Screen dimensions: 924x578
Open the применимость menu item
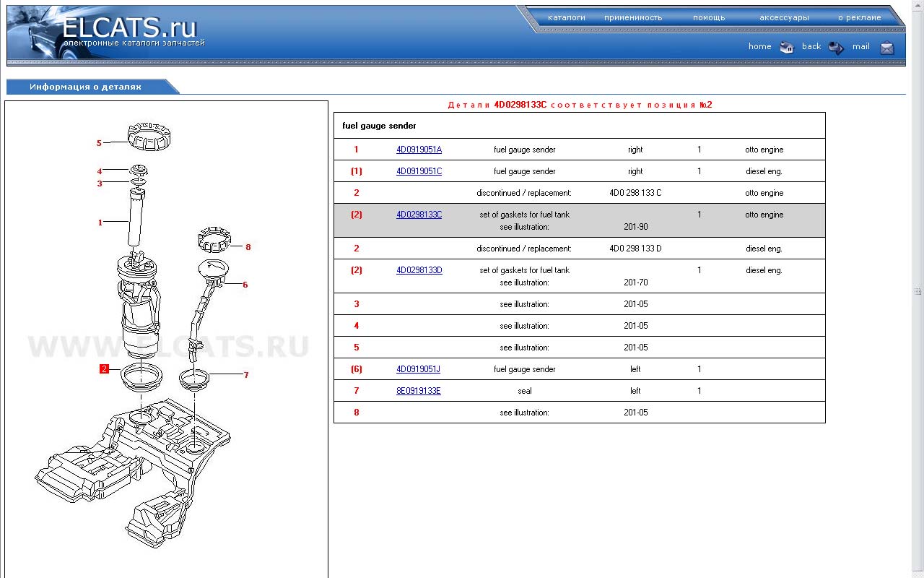pos(633,17)
